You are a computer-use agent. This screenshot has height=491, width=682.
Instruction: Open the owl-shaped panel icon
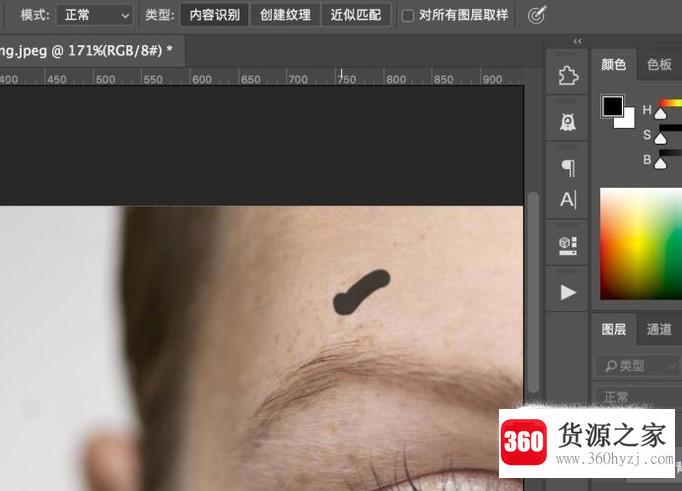(568, 122)
